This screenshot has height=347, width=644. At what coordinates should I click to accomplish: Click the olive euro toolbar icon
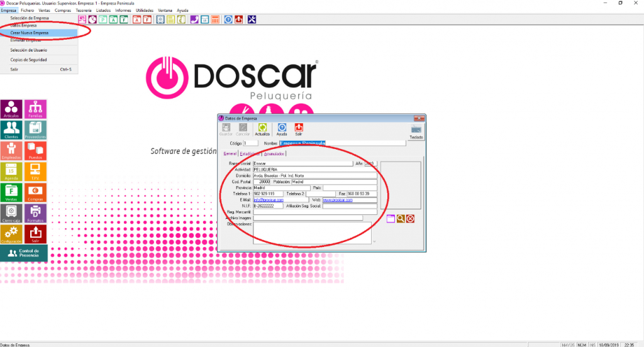click(180, 19)
